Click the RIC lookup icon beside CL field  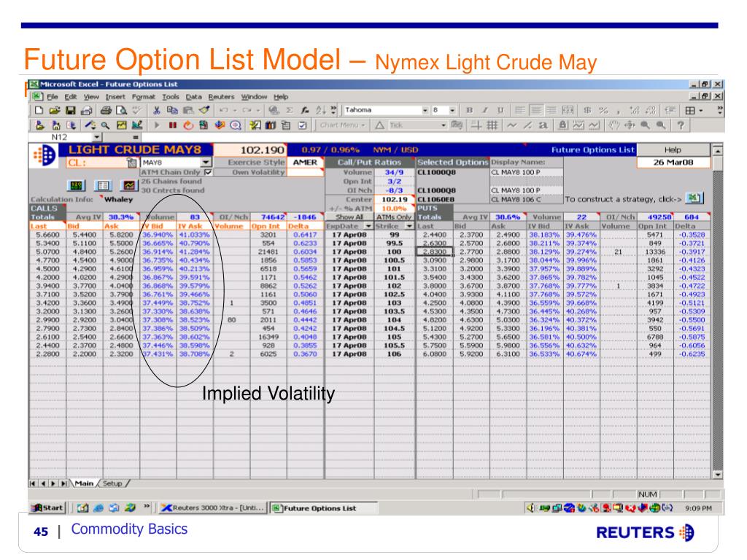click(x=132, y=163)
